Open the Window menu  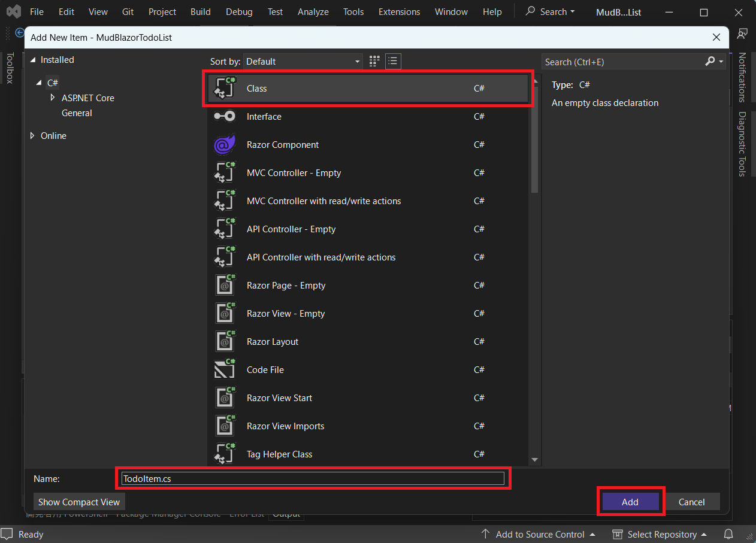(x=452, y=11)
